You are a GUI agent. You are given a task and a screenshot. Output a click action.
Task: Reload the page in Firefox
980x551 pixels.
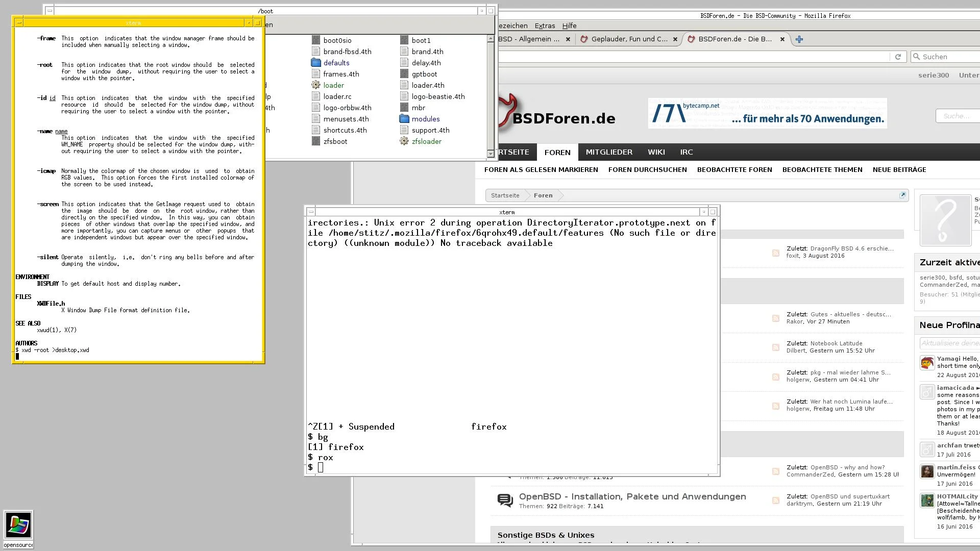click(898, 57)
